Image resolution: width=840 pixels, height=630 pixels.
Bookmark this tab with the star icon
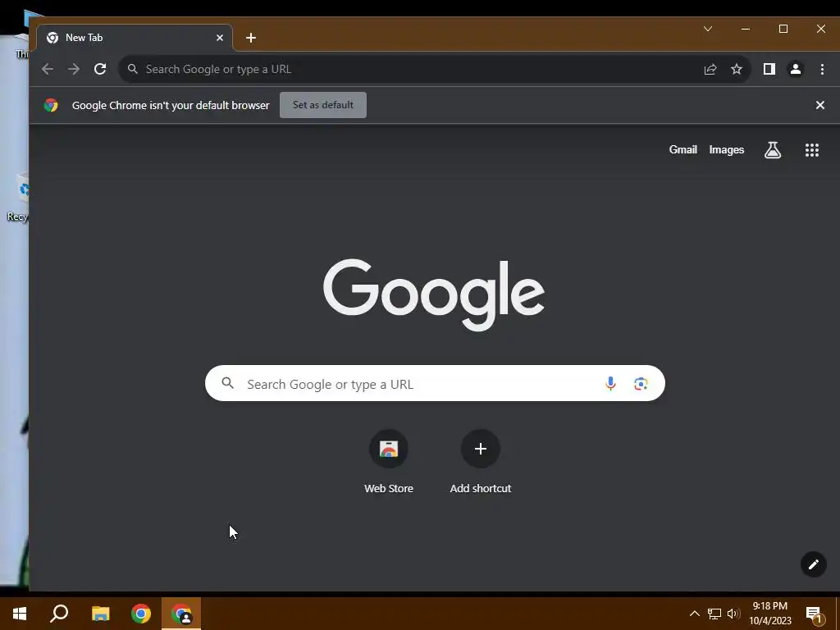(x=737, y=69)
